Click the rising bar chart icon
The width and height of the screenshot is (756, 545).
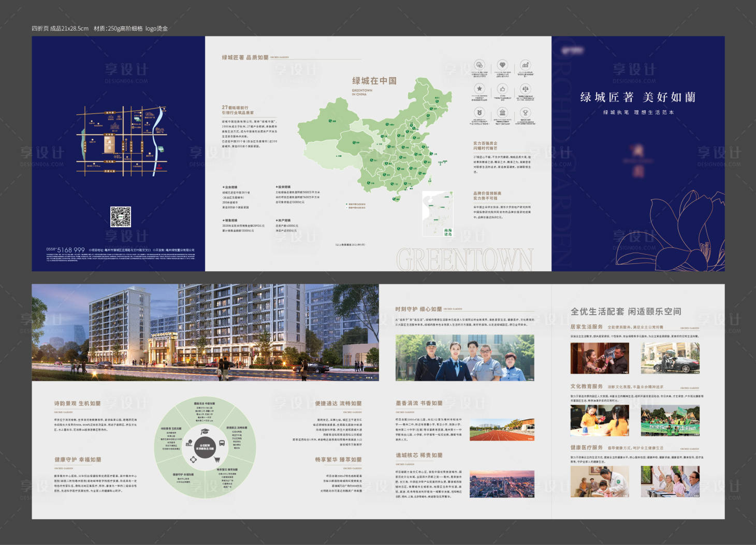click(525, 65)
